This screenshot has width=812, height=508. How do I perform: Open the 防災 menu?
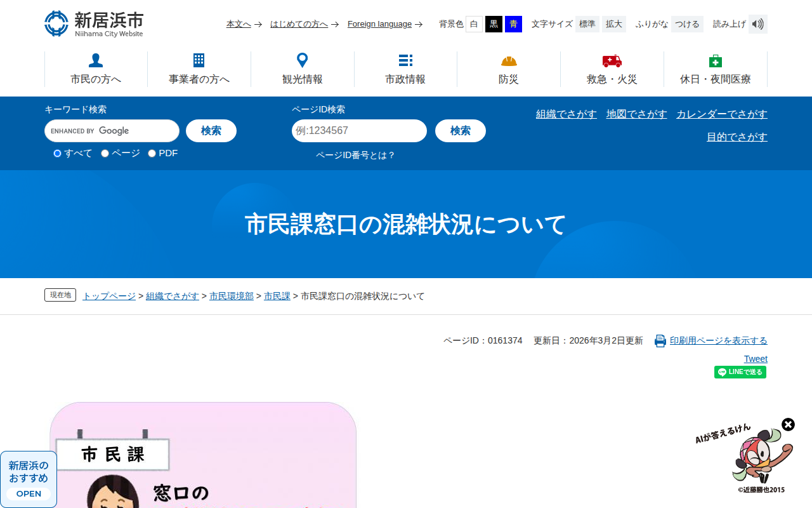point(509,69)
